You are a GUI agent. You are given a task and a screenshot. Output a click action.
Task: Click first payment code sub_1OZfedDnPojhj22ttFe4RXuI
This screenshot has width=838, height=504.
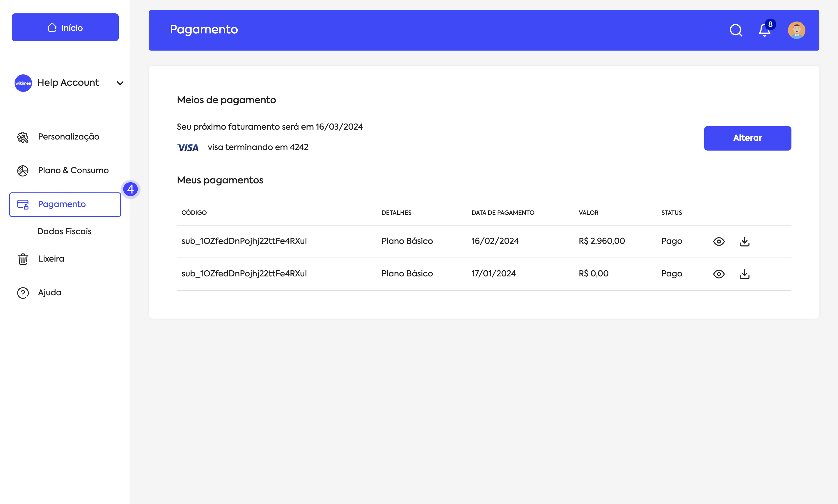244,241
